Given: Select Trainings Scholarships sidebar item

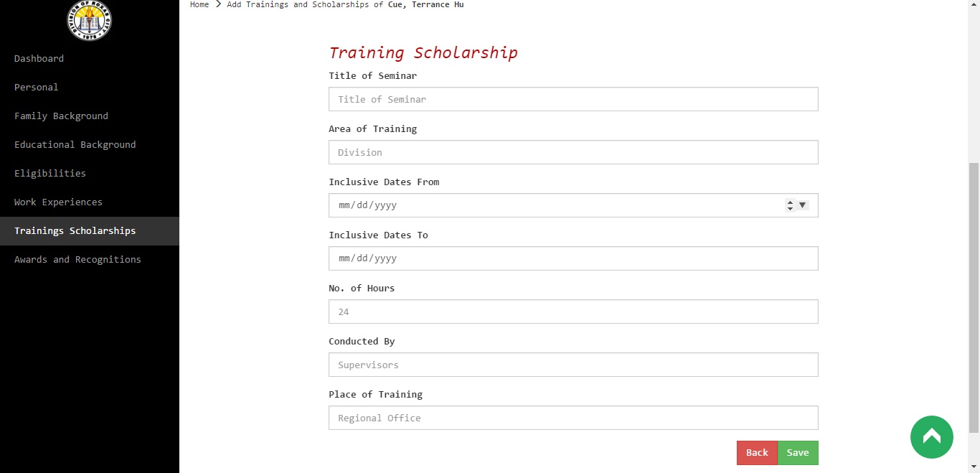Looking at the screenshot, I should click(75, 230).
